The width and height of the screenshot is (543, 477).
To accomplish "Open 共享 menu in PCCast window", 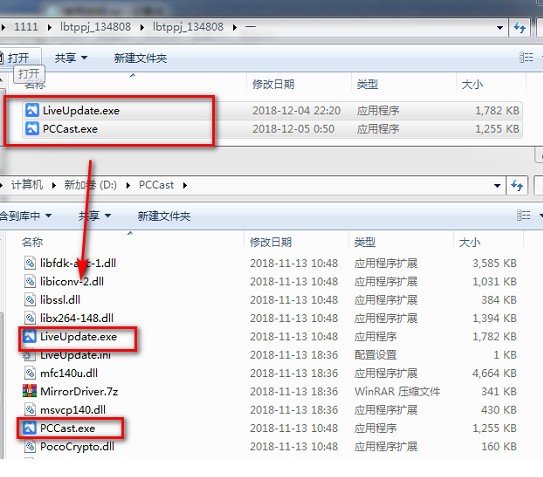I will point(94,216).
